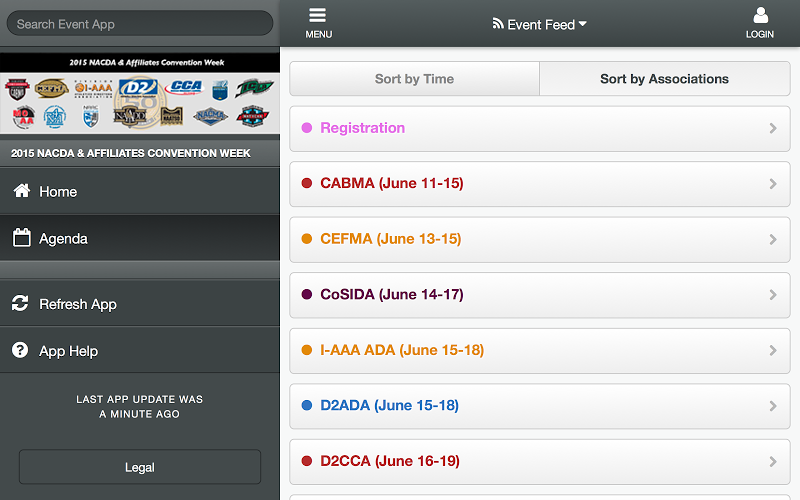Click the D2 logo in banner

(138, 88)
